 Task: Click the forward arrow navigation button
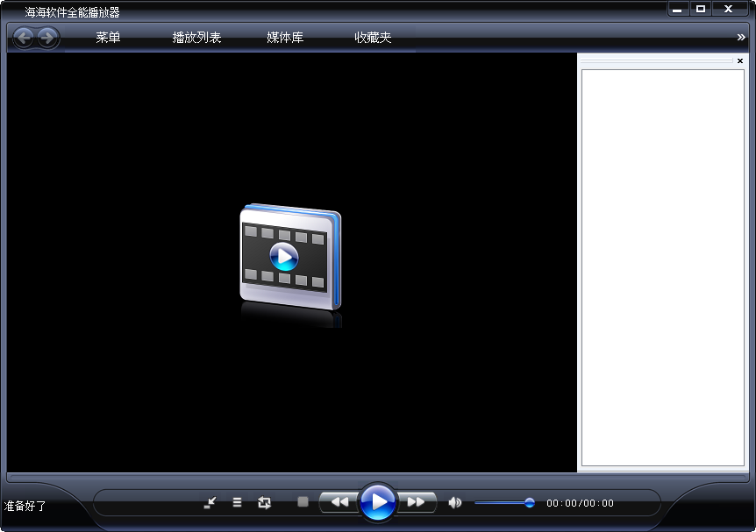tap(47, 38)
